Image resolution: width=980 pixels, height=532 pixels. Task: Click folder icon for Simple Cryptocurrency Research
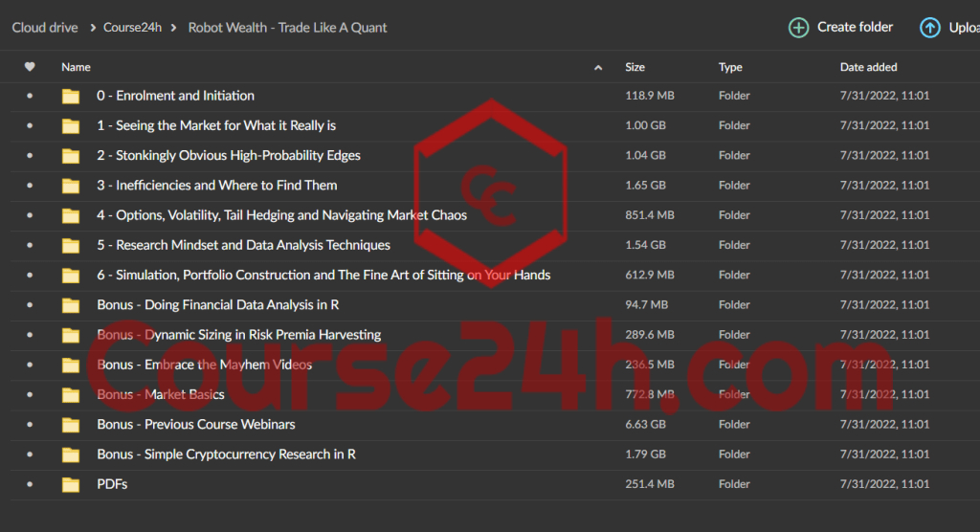pyautogui.click(x=71, y=454)
